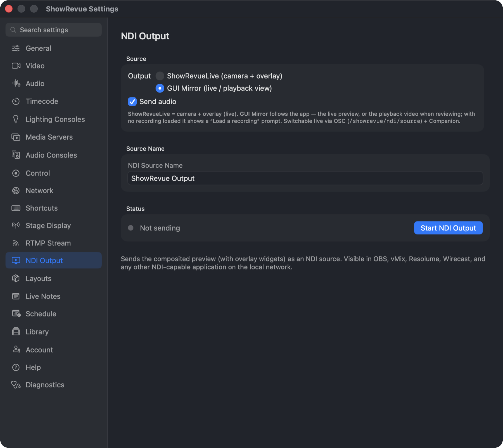503x448 pixels.
Task: Click the Control label in sidebar
Action: coord(38,173)
